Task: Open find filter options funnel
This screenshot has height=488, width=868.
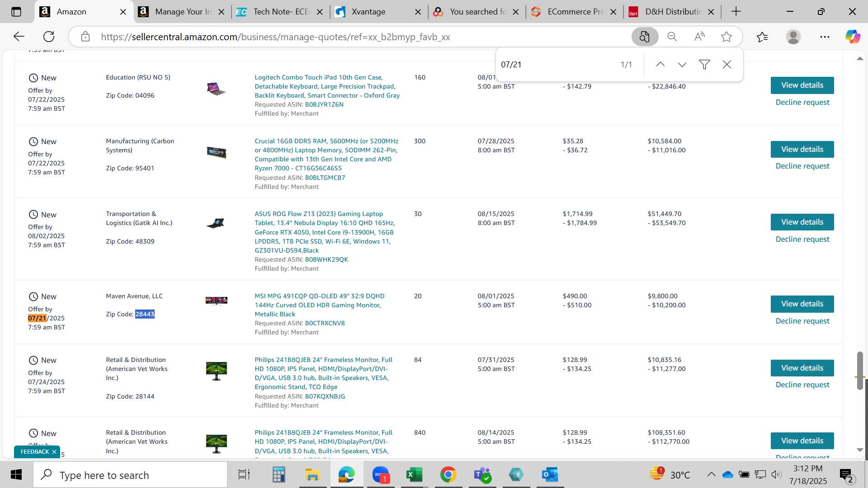Action: (704, 65)
